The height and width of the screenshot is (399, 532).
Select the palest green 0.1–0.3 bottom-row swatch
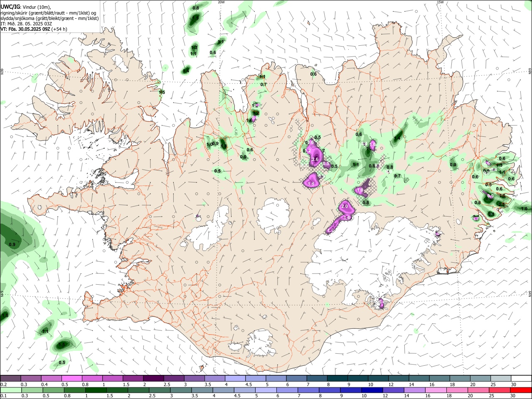(x=10, y=390)
